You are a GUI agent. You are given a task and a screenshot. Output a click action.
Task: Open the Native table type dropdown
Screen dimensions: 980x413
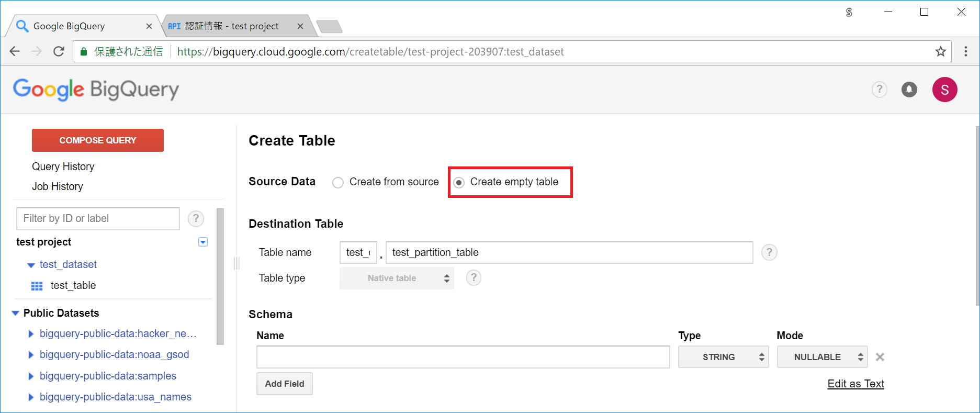(397, 278)
